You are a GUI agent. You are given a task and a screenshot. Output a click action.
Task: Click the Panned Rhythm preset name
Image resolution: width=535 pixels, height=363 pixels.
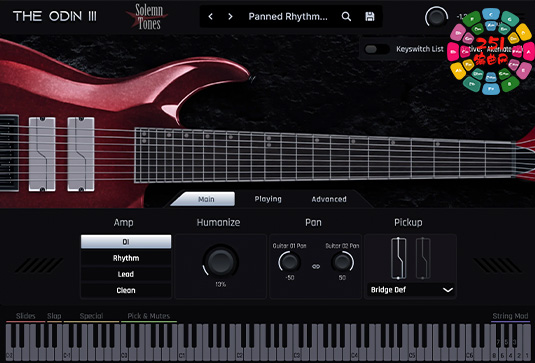click(x=288, y=16)
